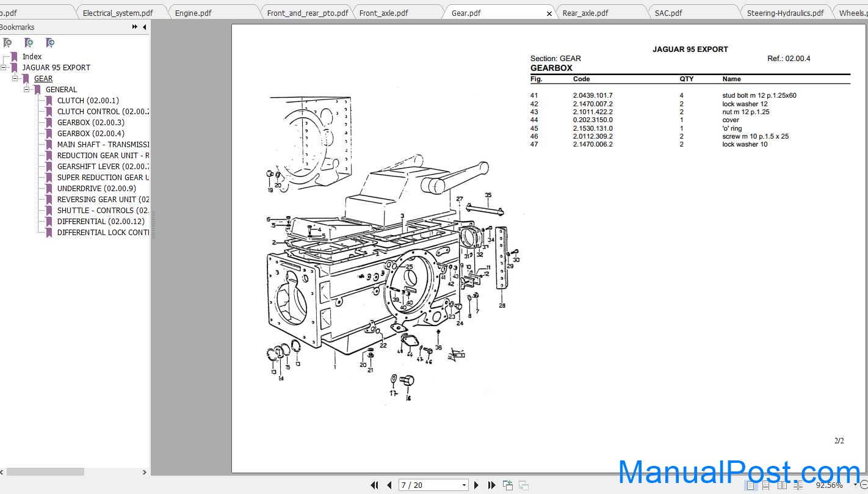Open the UNDERDRIVE (02.00.9) bookmark
The width and height of the screenshot is (868, 494).
pyautogui.click(x=96, y=189)
